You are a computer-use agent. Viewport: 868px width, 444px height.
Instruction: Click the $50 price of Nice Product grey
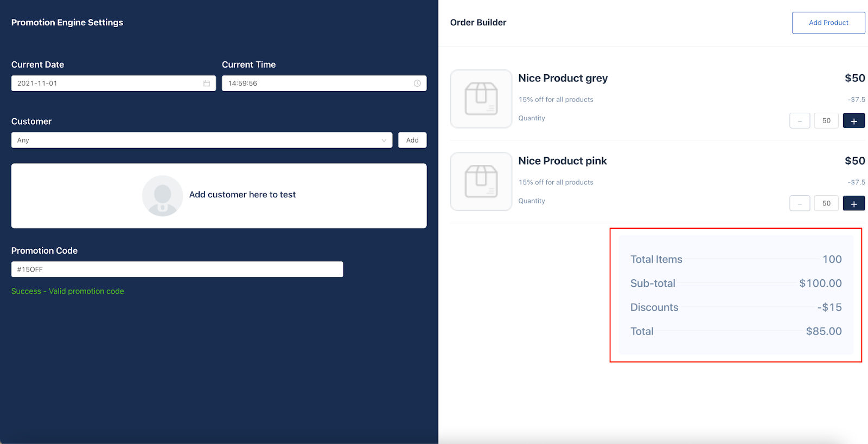click(855, 79)
